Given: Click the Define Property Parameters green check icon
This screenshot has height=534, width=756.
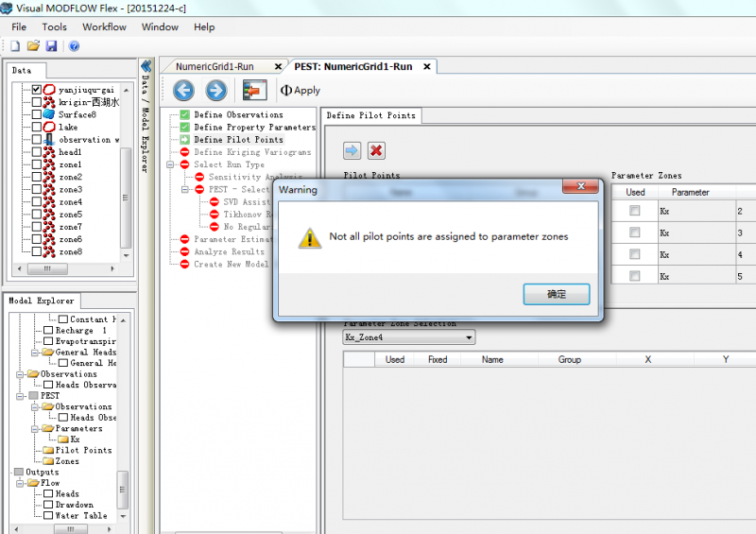Looking at the screenshot, I should (184, 127).
